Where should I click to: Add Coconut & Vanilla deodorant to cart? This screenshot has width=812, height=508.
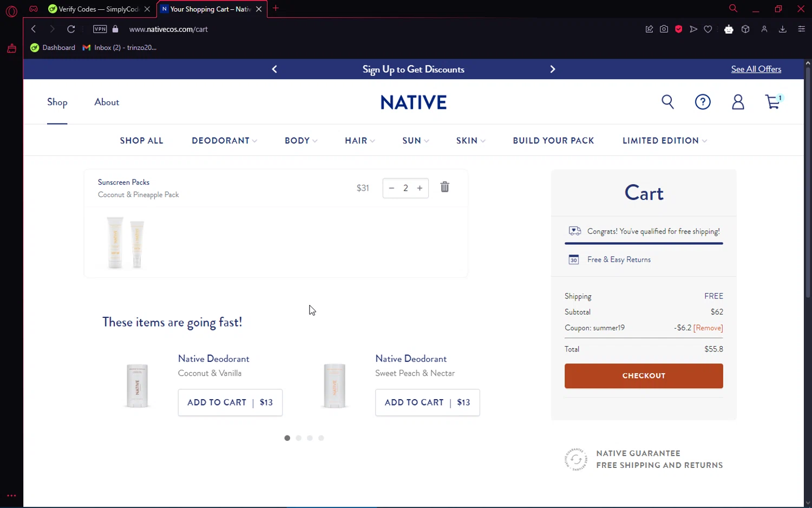(230, 402)
